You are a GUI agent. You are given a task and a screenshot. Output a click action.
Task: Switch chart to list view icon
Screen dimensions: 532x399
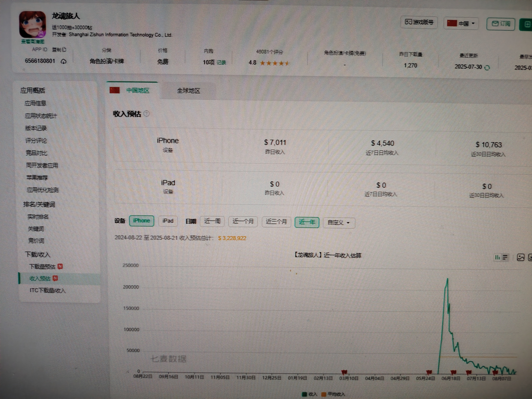(x=505, y=257)
